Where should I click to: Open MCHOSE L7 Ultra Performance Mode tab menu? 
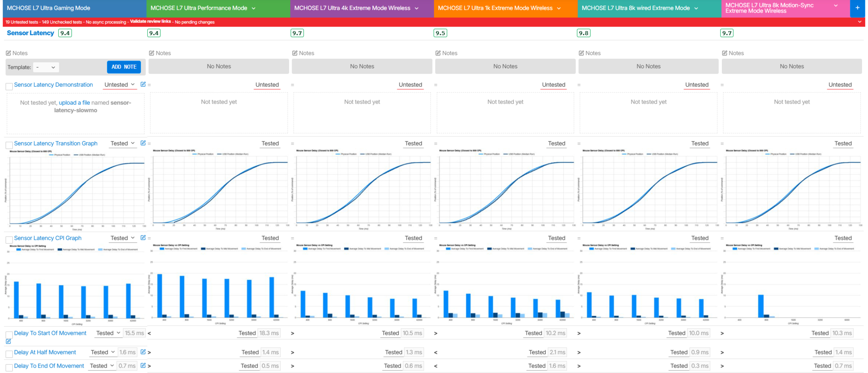(x=253, y=8)
